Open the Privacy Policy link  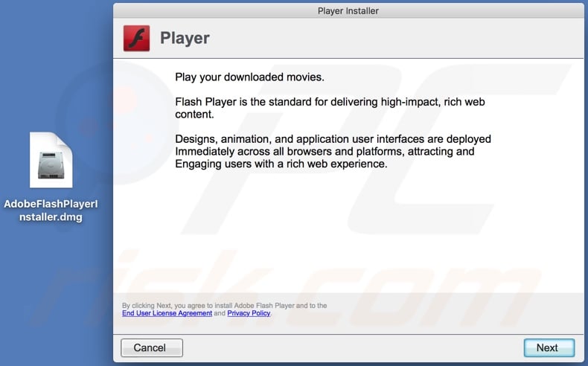249,313
